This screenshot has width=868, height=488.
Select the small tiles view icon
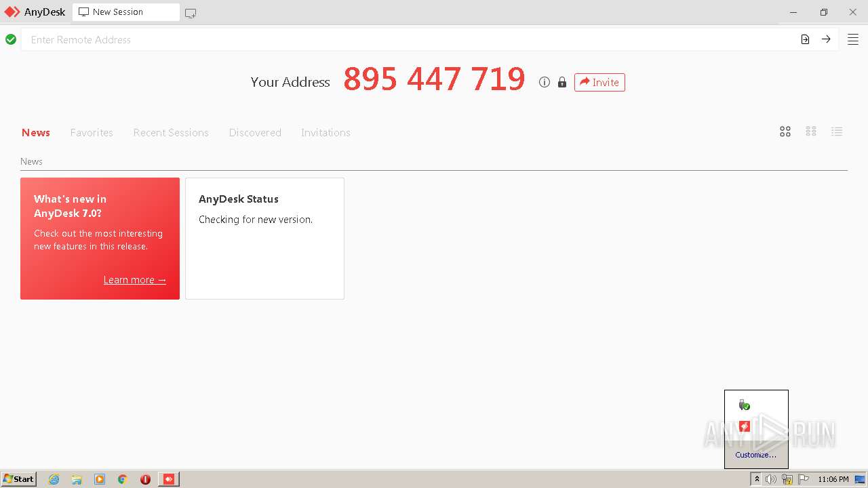click(811, 131)
